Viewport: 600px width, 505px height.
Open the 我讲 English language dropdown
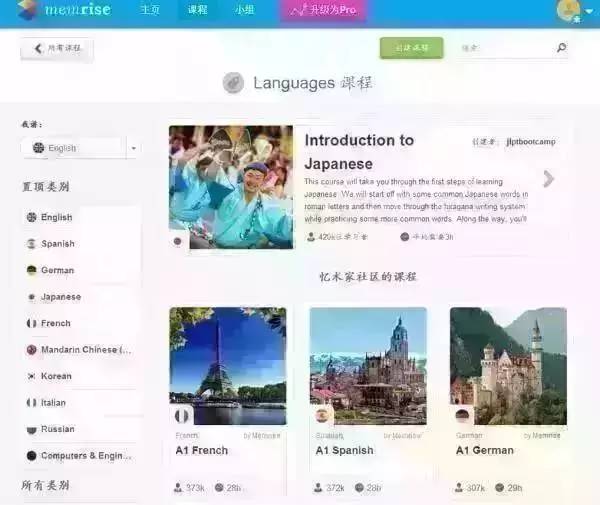pyautogui.click(x=80, y=148)
